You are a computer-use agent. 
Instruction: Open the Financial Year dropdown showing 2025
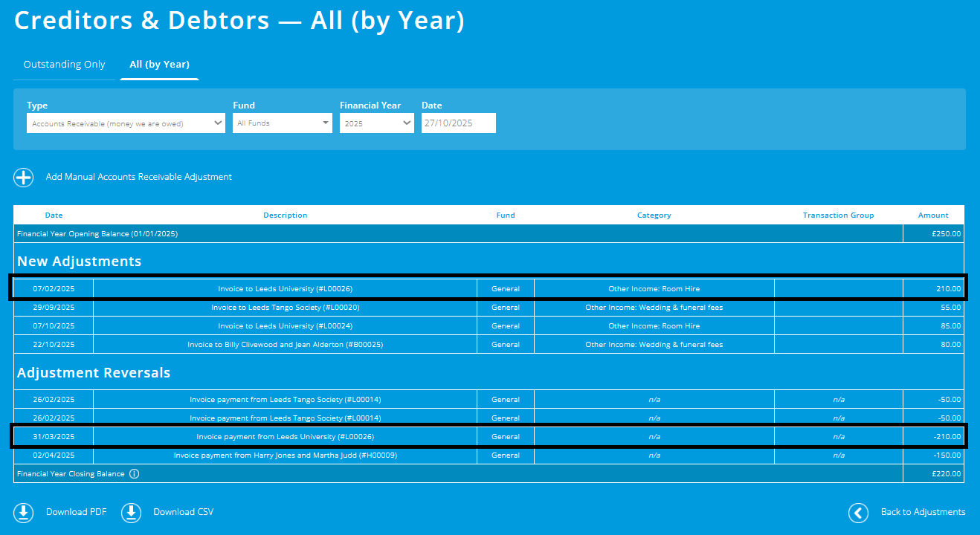377,123
